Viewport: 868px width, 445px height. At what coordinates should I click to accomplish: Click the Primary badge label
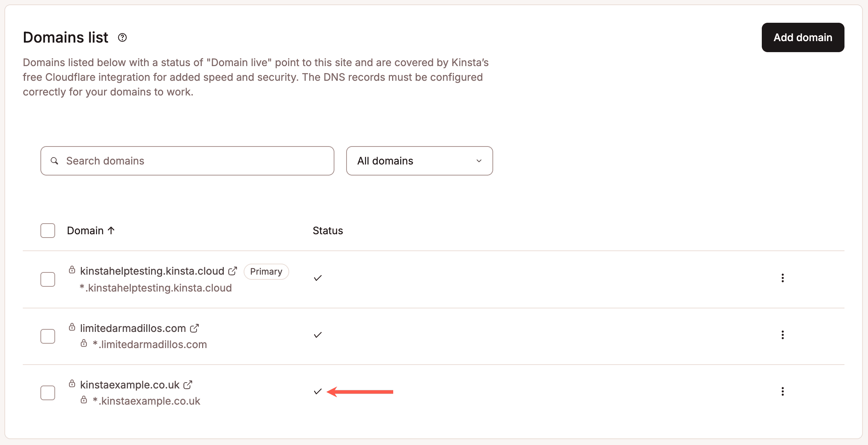266,271
